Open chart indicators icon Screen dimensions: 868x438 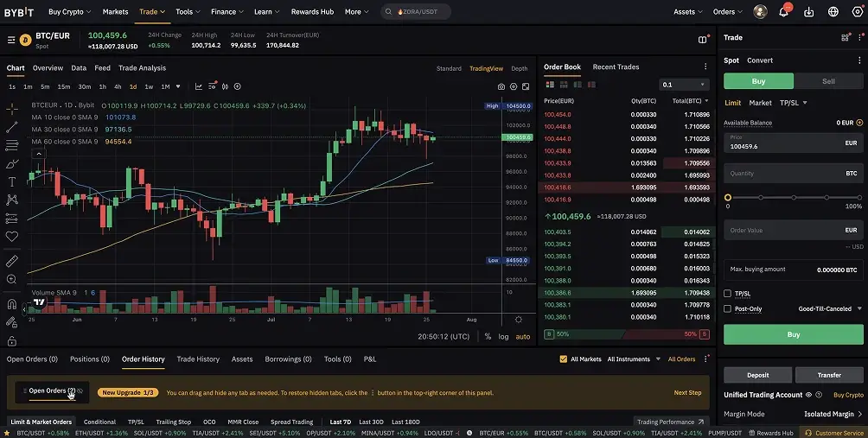click(x=199, y=86)
